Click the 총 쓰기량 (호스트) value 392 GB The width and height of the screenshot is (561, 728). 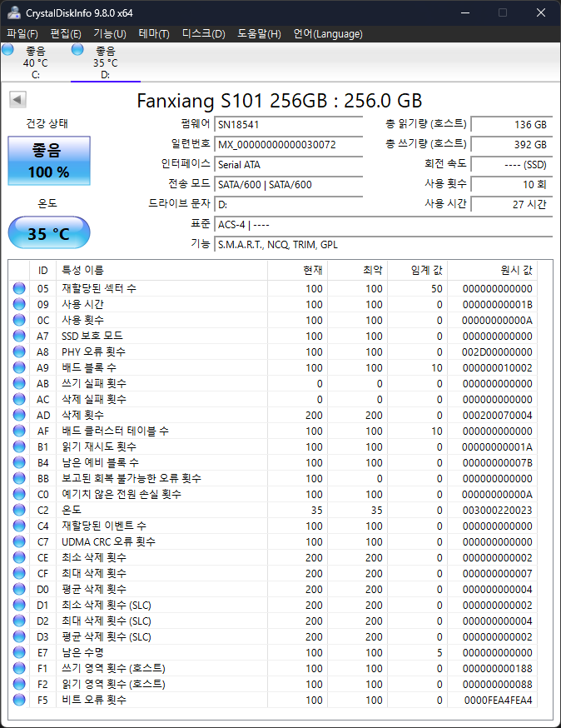[512, 144]
